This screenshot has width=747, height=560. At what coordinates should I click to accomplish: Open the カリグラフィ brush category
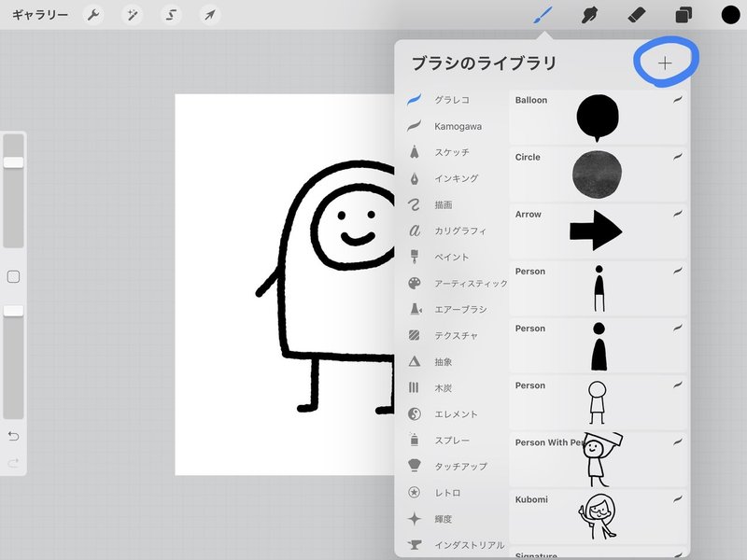(x=452, y=231)
